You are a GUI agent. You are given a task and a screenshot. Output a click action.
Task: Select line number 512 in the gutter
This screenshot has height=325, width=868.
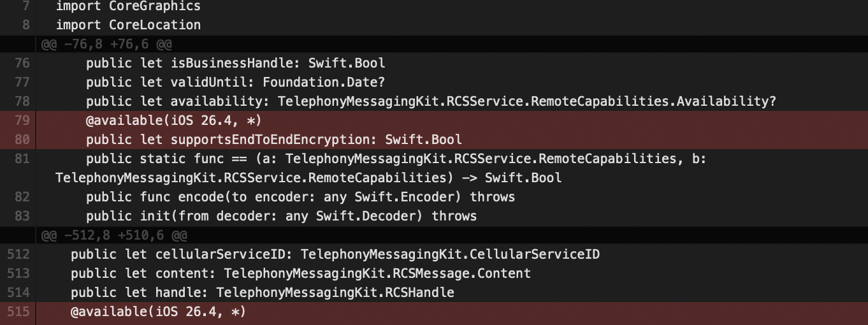click(x=18, y=255)
